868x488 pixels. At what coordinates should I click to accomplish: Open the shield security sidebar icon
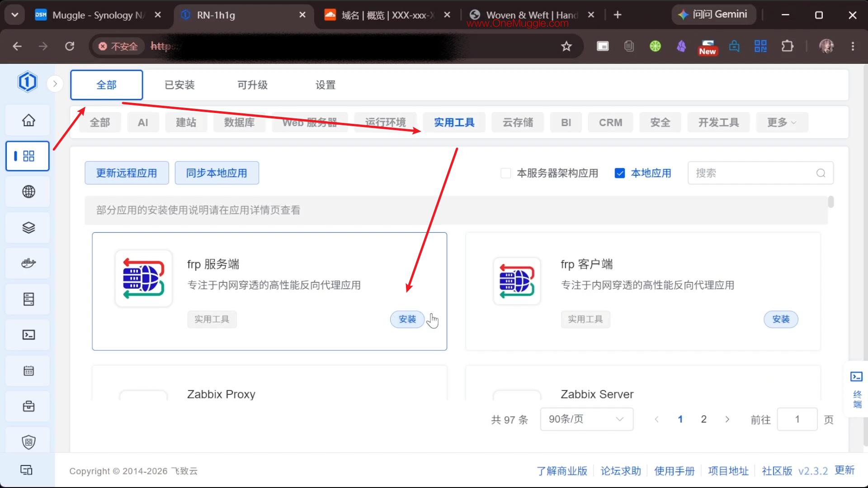coord(28,442)
